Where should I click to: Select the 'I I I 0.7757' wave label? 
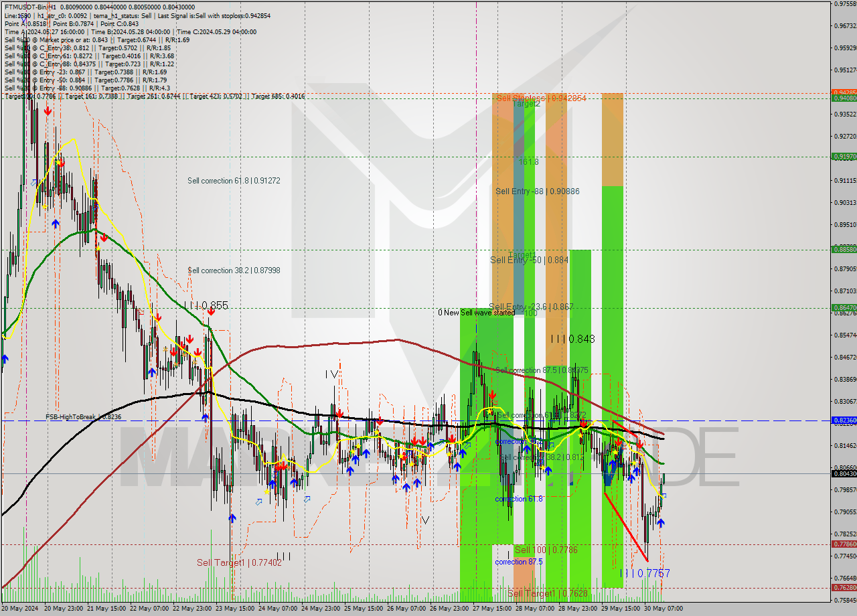645,574
